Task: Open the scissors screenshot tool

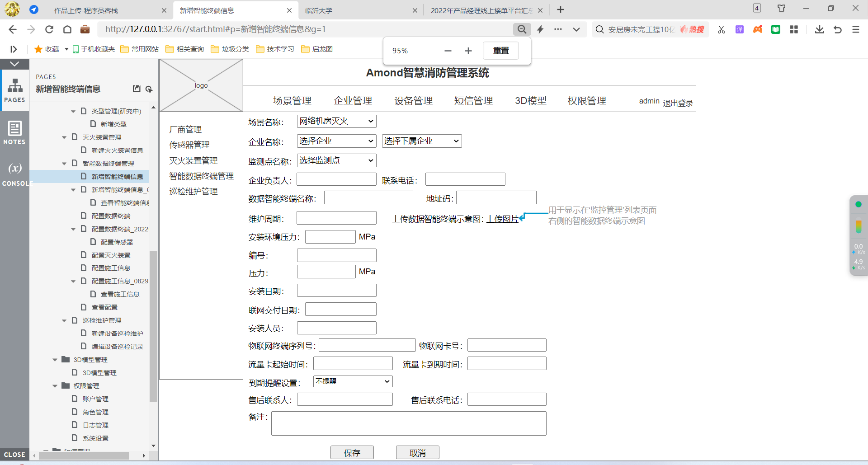Action: pyautogui.click(x=722, y=29)
